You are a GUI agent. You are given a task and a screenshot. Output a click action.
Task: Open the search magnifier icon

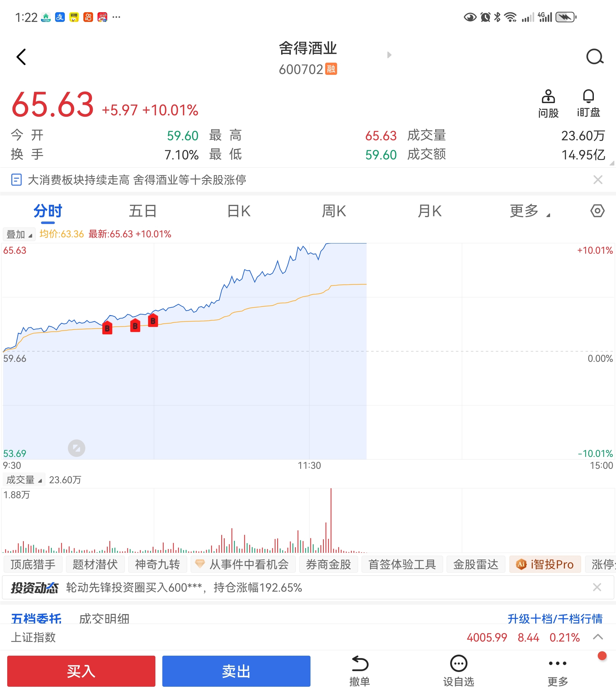(x=595, y=57)
